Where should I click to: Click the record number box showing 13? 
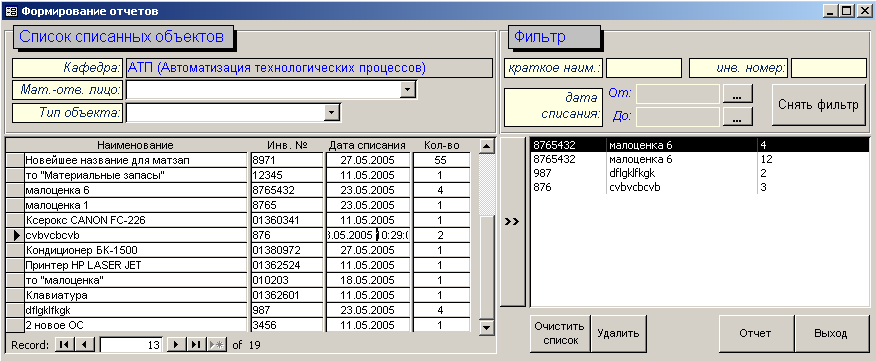tap(131, 345)
